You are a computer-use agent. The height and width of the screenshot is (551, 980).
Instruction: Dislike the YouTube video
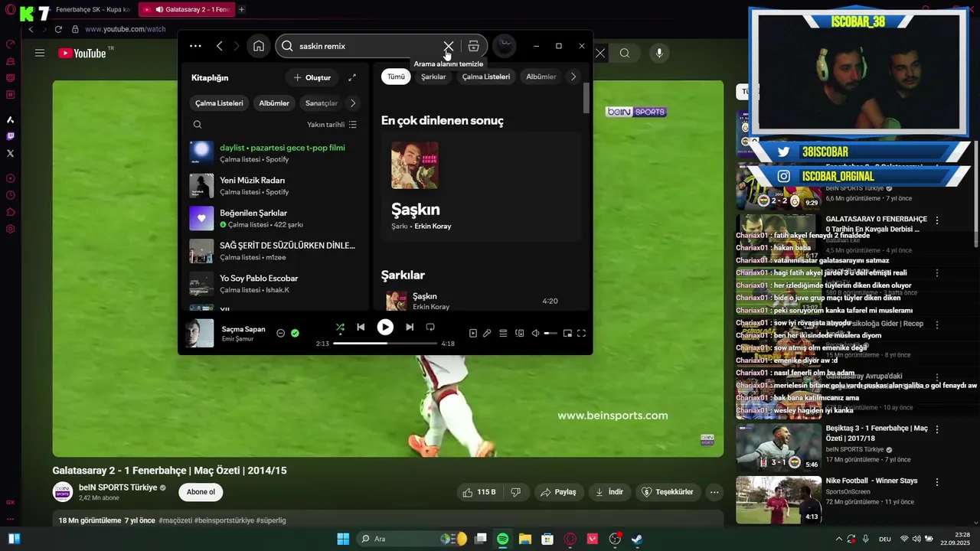516,492
